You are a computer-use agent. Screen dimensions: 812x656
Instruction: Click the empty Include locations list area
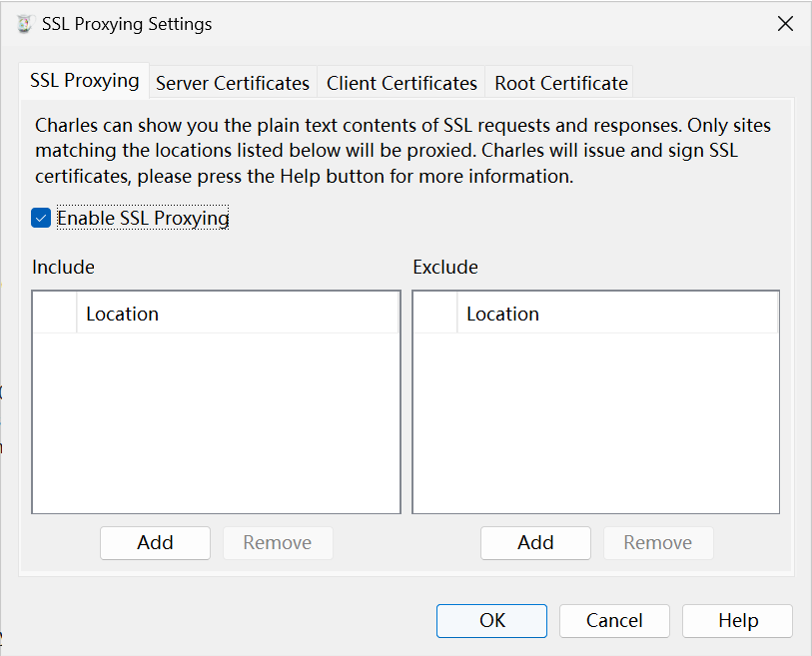point(216,421)
